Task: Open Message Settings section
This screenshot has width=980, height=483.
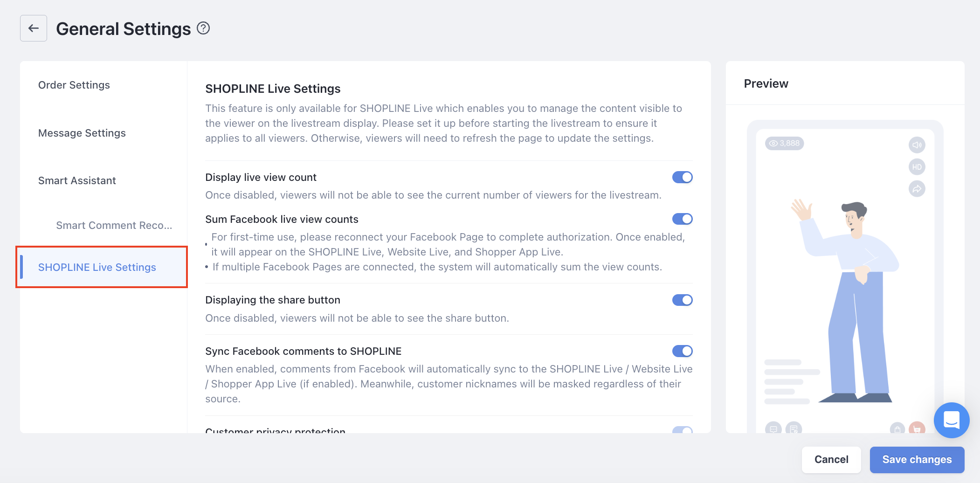Action: click(x=82, y=133)
